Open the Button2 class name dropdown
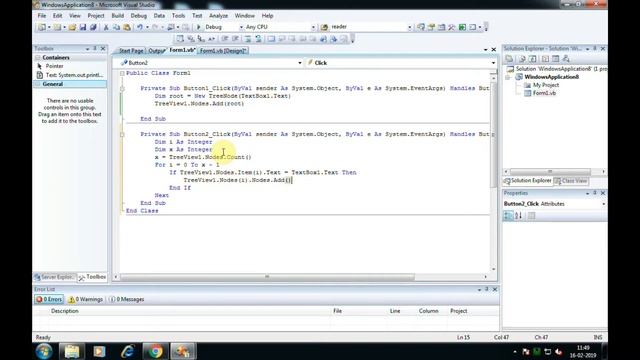Viewport: 640px width, 360px height. pos(300,63)
